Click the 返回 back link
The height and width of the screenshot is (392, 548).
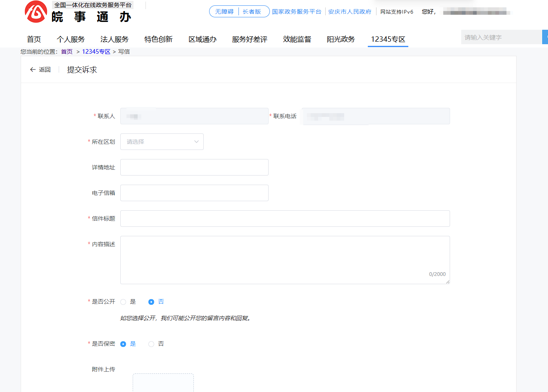44,69
